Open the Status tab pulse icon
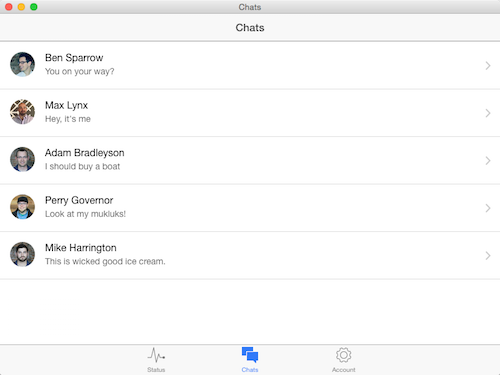 156,355
